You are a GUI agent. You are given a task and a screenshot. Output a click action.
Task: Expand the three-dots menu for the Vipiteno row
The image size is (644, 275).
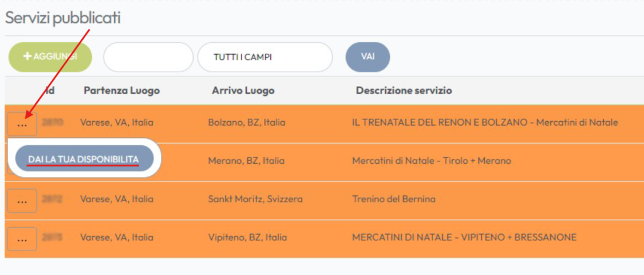23,239
